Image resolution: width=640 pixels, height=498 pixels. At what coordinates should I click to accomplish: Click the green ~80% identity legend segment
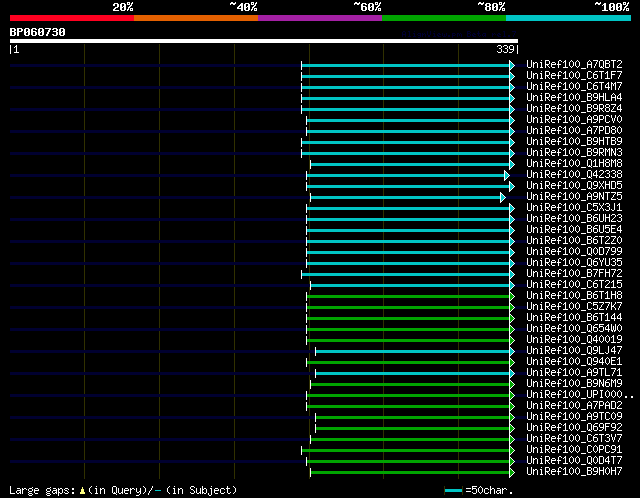point(443,17)
